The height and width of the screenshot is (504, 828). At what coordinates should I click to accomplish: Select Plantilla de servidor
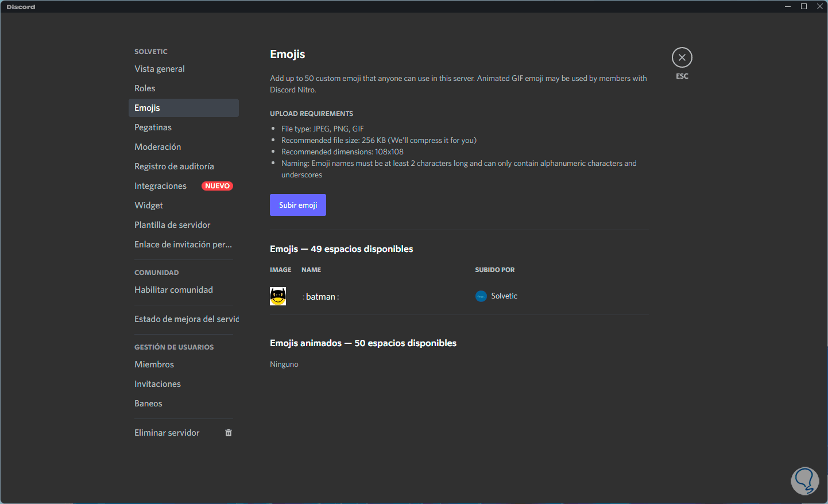click(172, 225)
